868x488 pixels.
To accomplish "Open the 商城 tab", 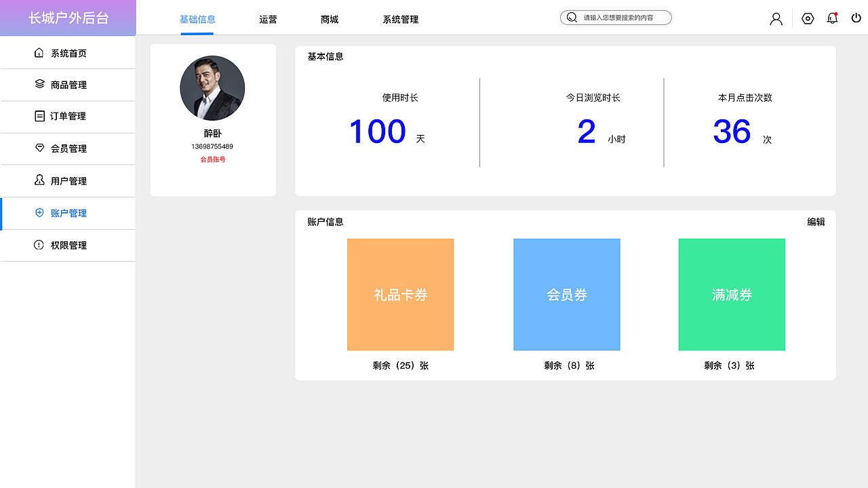I will coord(329,20).
